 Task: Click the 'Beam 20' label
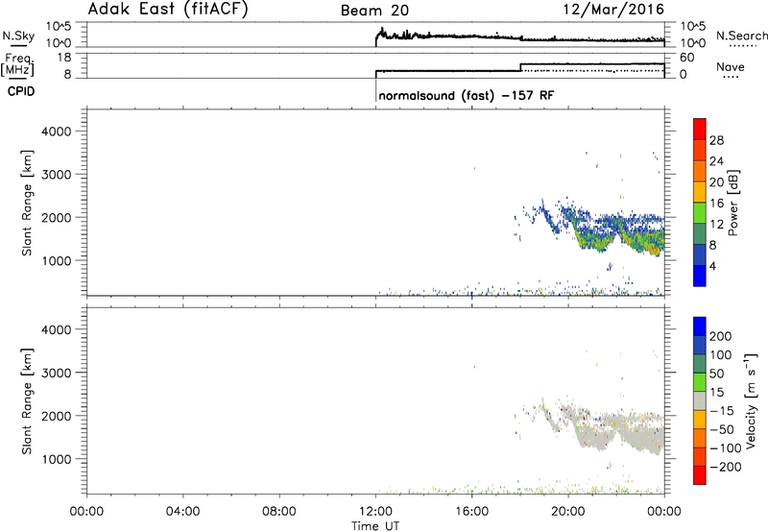374,11
